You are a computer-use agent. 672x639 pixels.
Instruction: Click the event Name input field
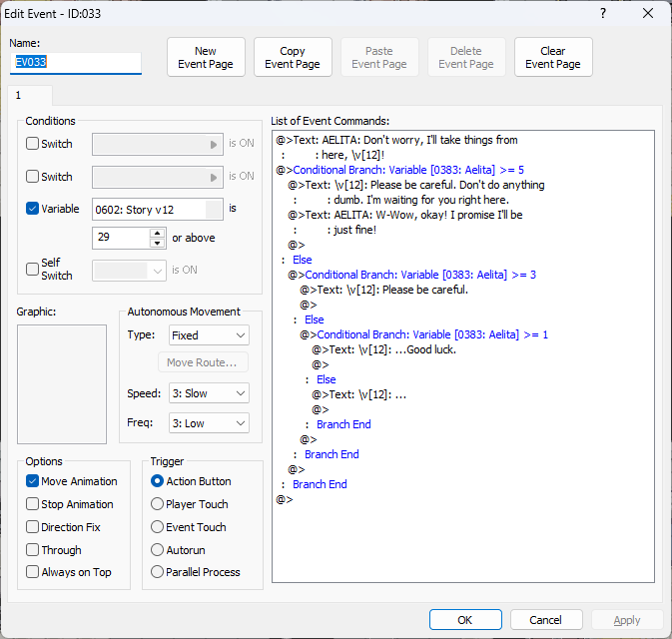(76, 63)
